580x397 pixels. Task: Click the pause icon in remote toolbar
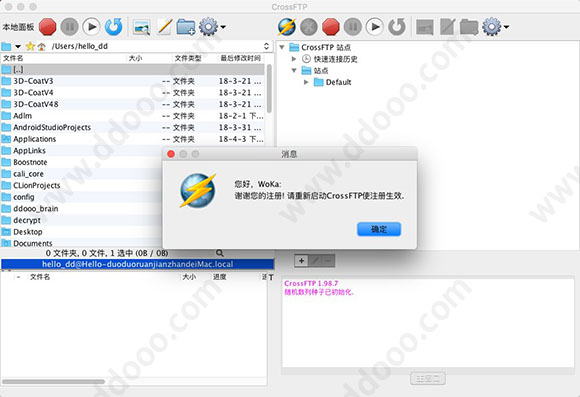(353, 27)
